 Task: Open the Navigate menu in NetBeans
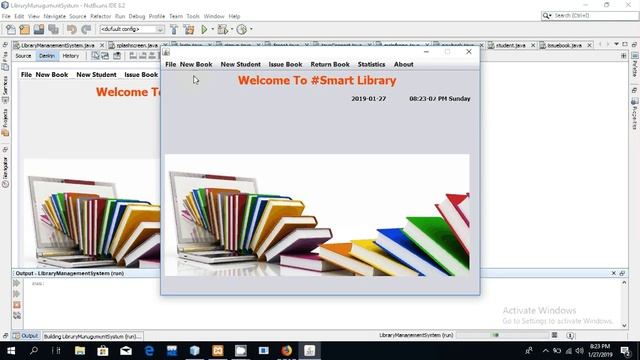55,16
